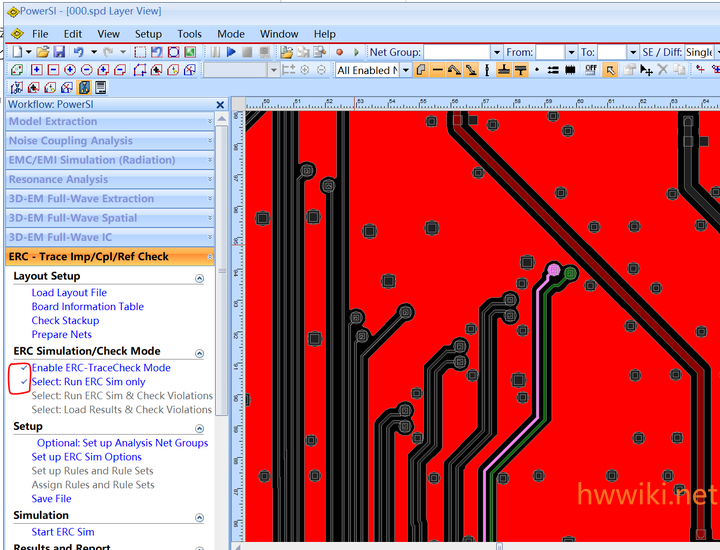Click the Undo arrow icon
Viewport: 720px width, 550px height.
point(78,52)
